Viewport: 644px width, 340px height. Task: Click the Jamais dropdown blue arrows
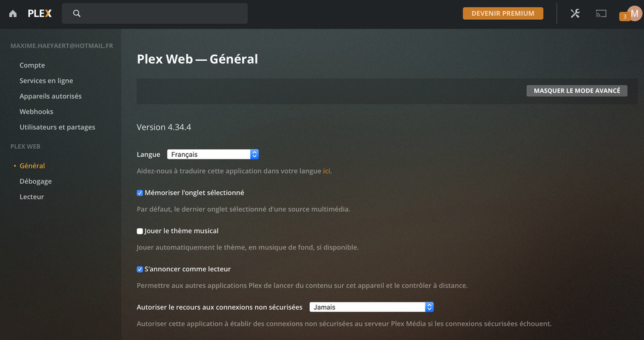(x=429, y=307)
